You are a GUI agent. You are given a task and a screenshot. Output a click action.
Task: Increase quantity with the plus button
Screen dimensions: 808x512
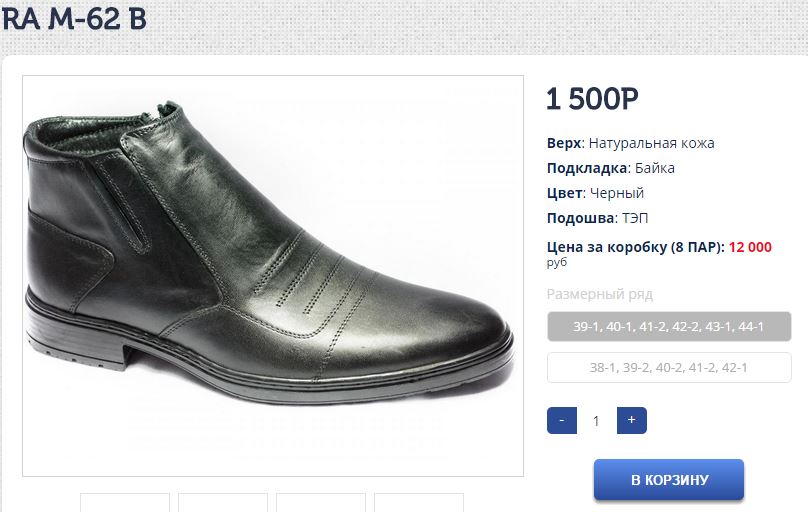point(631,421)
